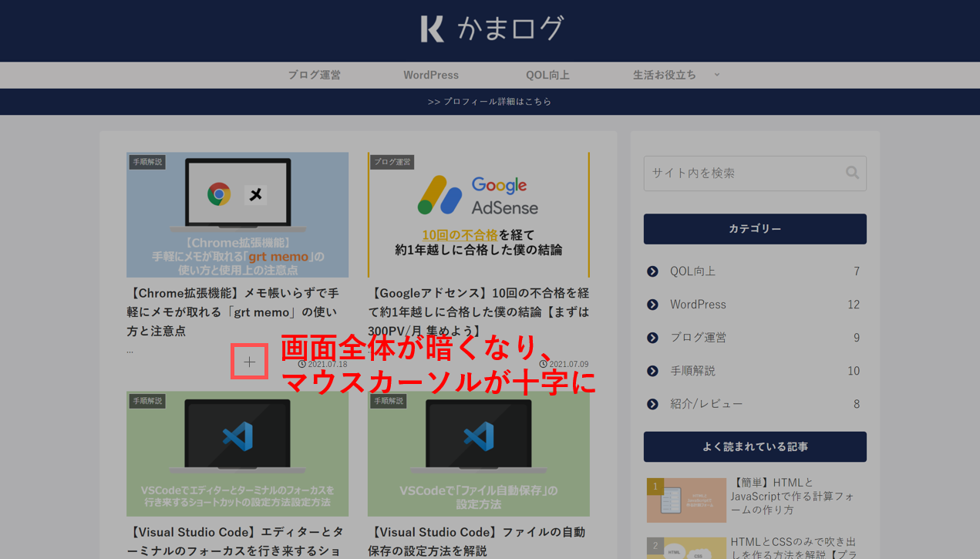Click the K logo mark in the header
This screenshot has width=980, height=559.
pos(433,29)
